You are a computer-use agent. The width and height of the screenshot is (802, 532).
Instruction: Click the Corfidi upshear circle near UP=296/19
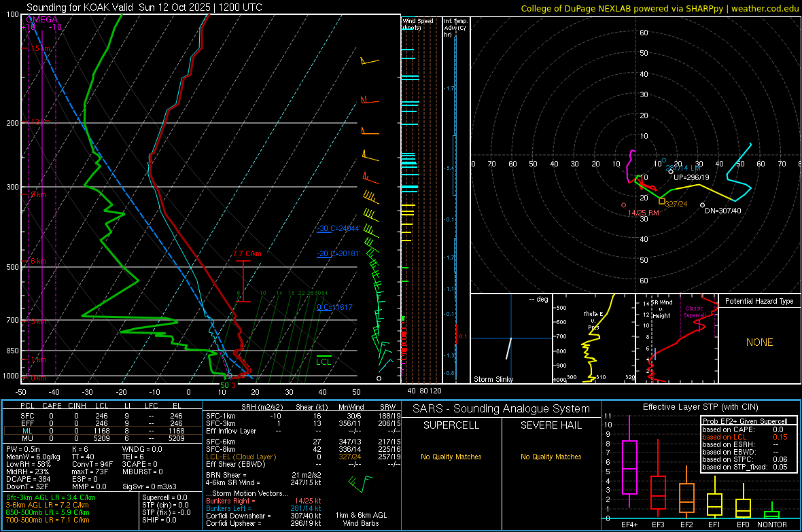pyautogui.click(x=671, y=172)
